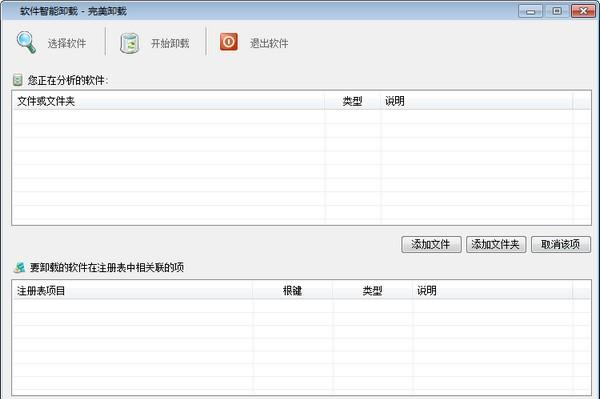Click the red power Exit Software icon
The image size is (600, 399).
tap(229, 42)
